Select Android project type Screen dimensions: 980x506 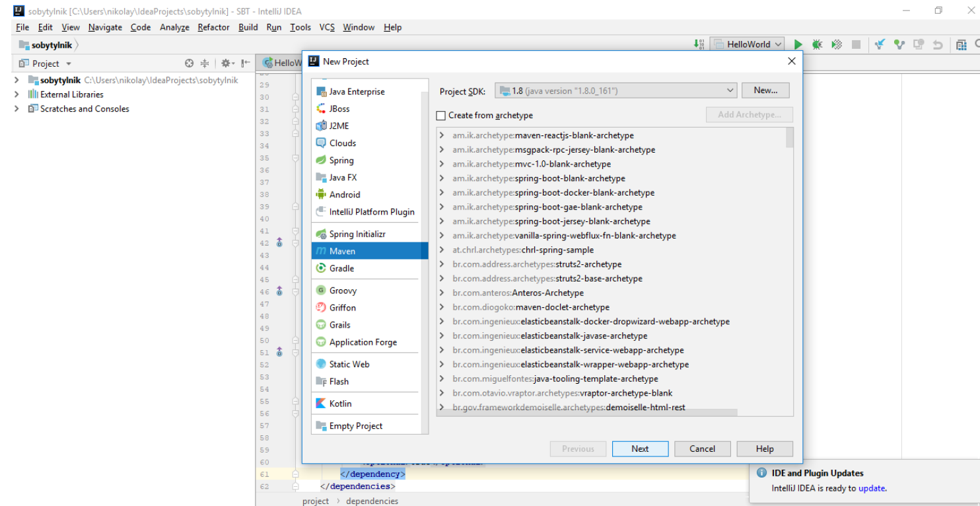tap(370, 194)
